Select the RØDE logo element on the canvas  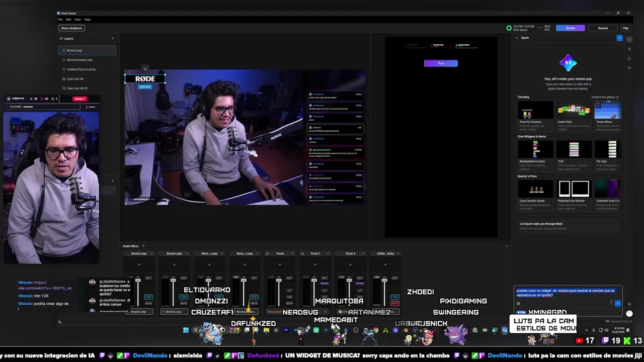coord(145,79)
